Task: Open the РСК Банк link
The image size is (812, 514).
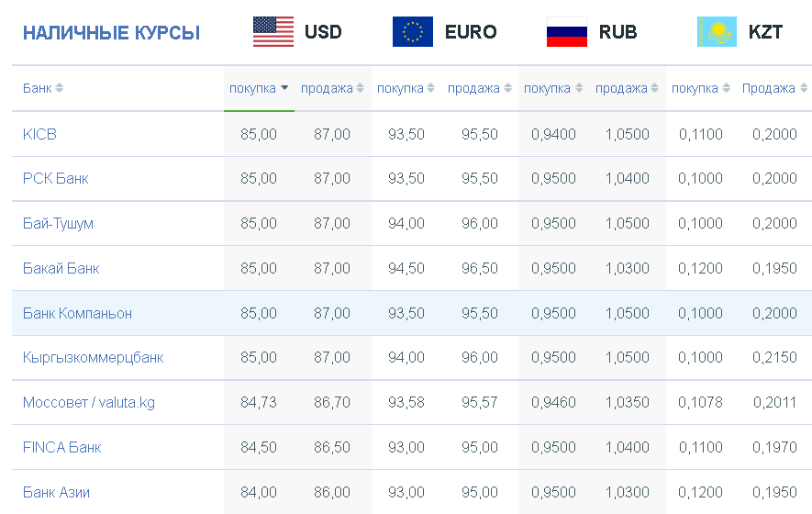Action: point(55,179)
